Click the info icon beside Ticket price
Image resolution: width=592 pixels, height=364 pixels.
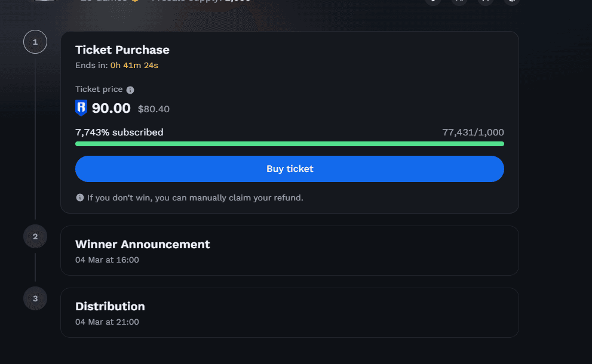pos(130,90)
